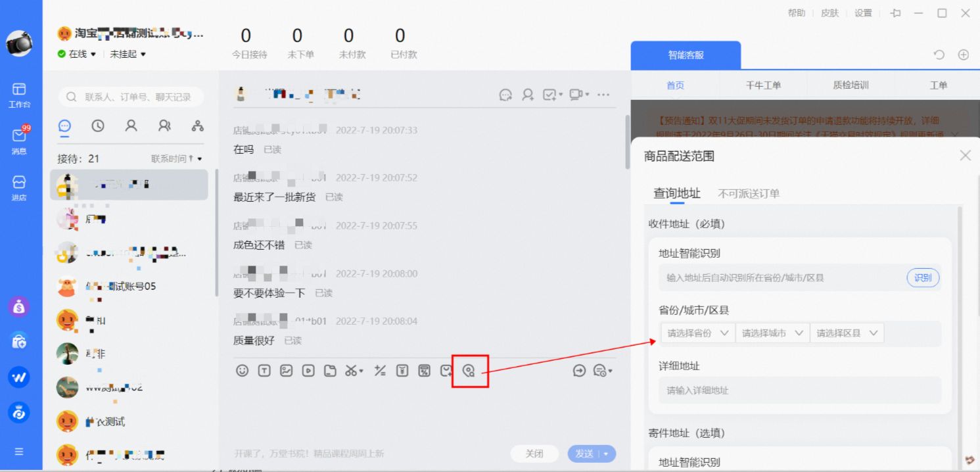980x472 pixels.
Task: Switch to the 查询地址 tab
Action: pos(677,193)
